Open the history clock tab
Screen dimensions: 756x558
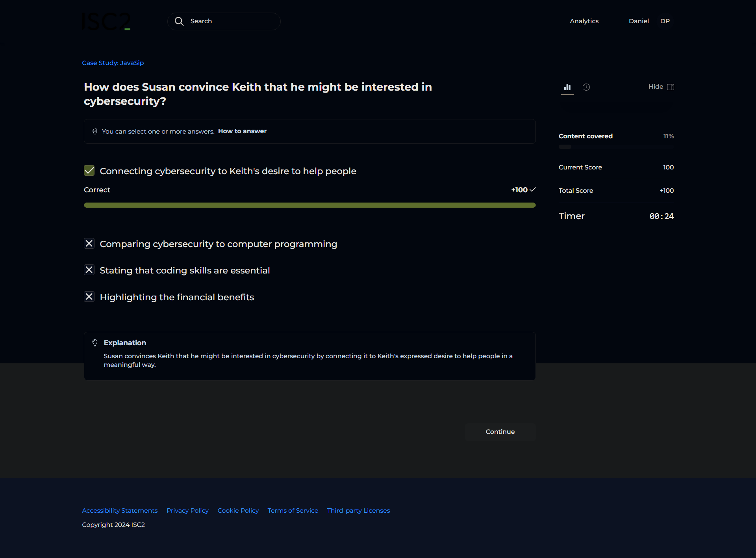click(586, 87)
